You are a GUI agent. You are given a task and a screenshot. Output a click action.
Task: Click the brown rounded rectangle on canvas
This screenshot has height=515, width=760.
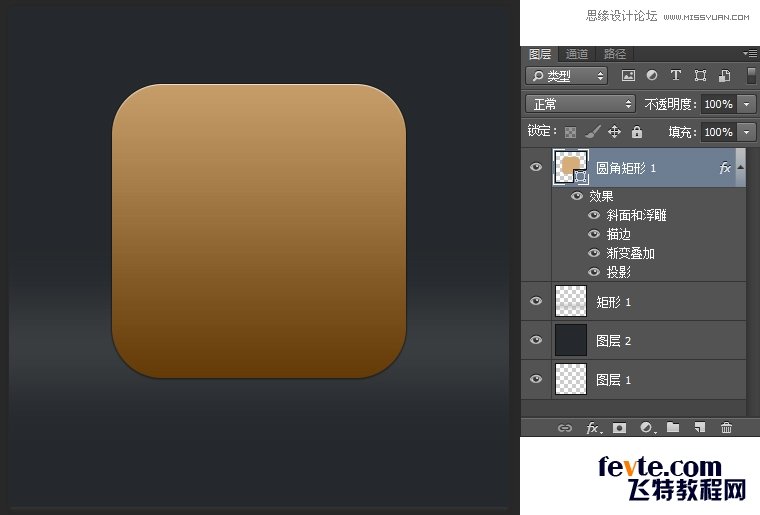(x=259, y=231)
